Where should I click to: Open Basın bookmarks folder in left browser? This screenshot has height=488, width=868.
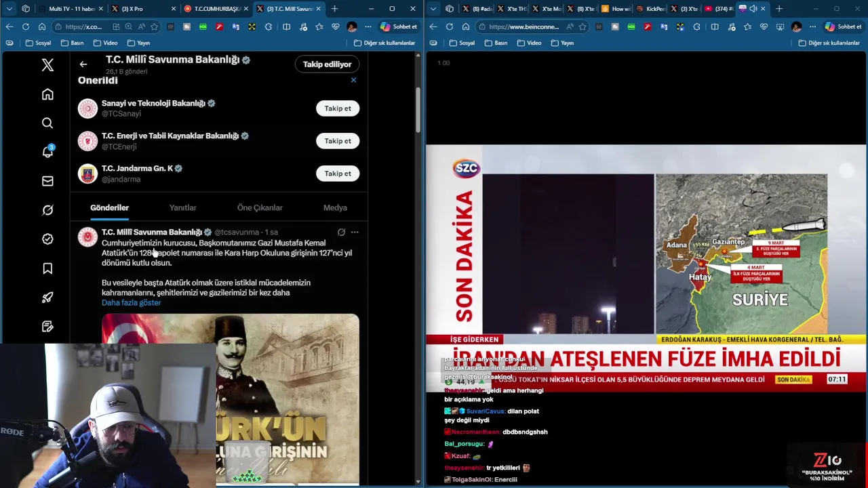(x=73, y=43)
